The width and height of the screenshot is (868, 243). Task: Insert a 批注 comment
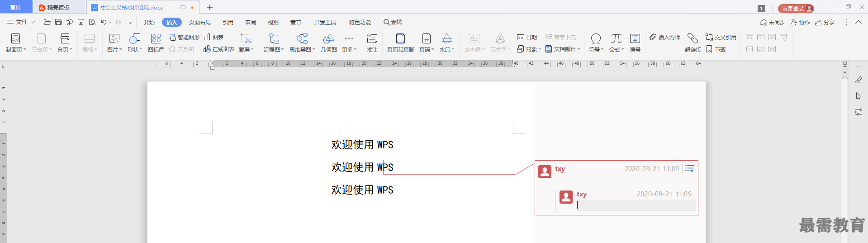pos(372,43)
